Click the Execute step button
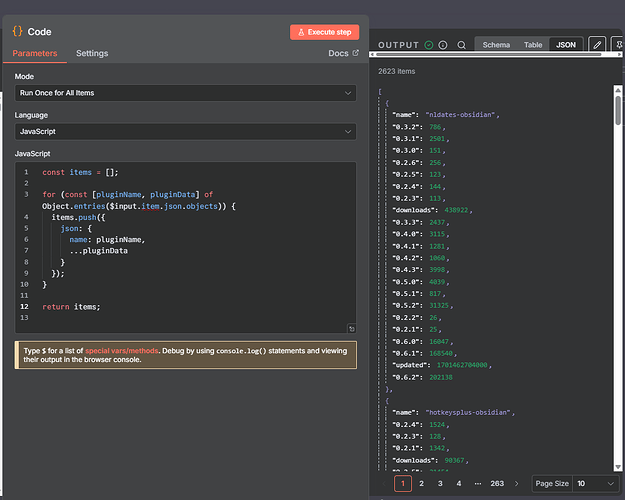 click(324, 32)
